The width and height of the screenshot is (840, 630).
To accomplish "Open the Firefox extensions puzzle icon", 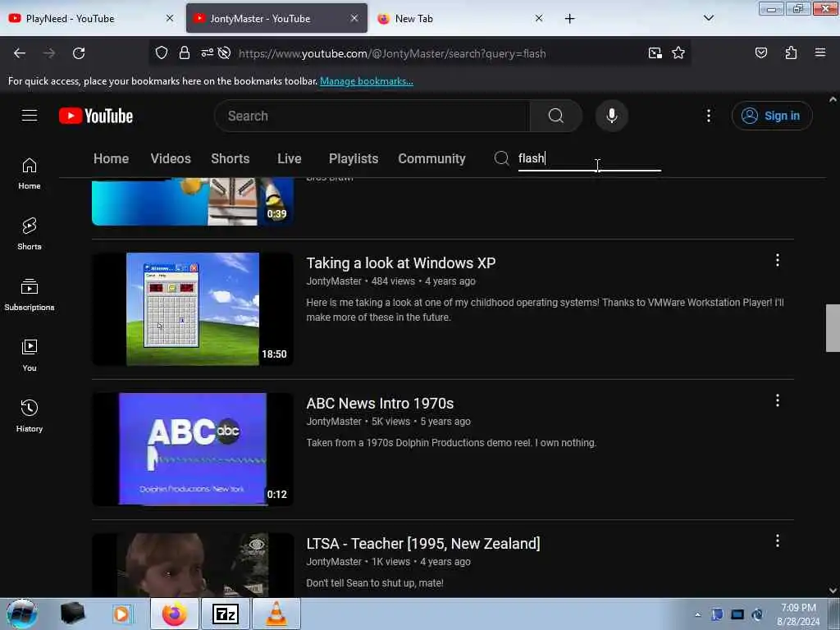I will pos(791,53).
